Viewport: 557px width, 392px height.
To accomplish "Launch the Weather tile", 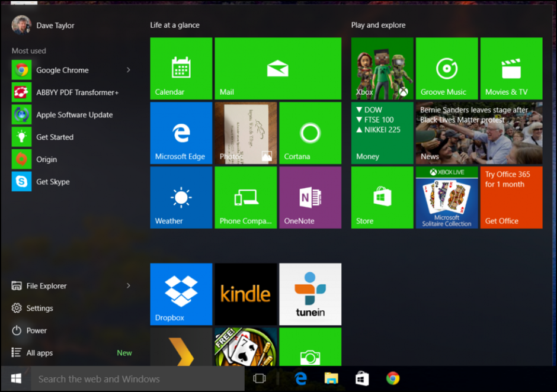I will (x=181, y=197).
